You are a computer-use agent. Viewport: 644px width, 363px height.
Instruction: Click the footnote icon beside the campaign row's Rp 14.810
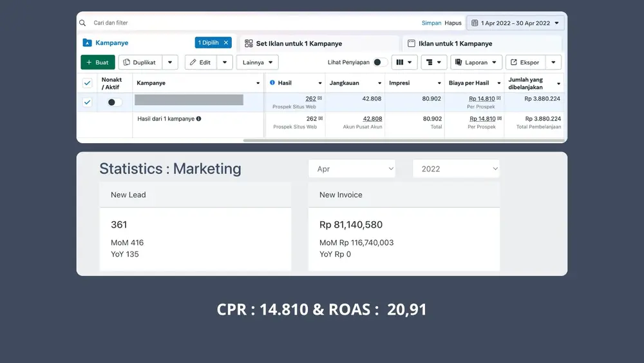[498, 98]
